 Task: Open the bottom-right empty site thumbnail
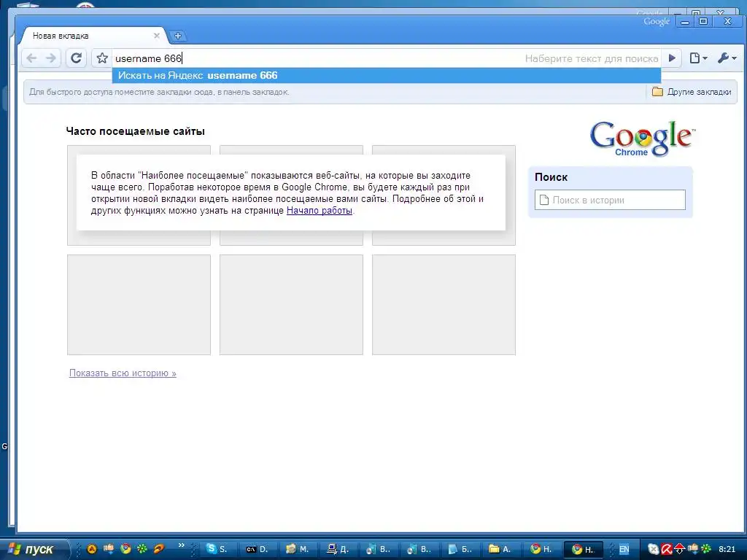coord(444,305)
